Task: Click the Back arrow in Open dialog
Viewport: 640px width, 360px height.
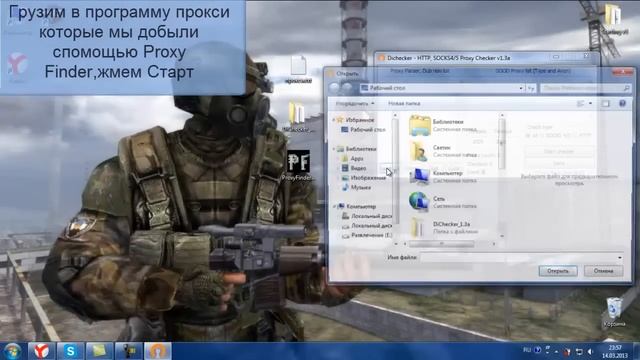Action: pos(335,88)
